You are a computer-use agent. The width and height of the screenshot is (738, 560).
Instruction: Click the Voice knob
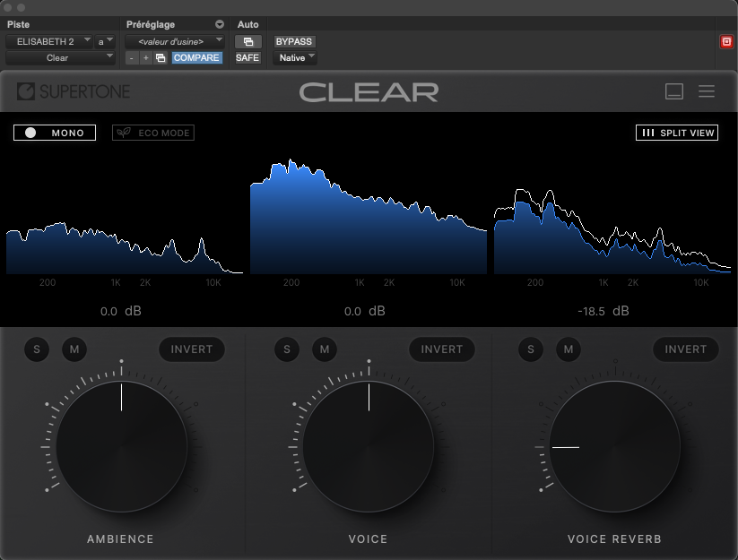[x=369, y=447]
